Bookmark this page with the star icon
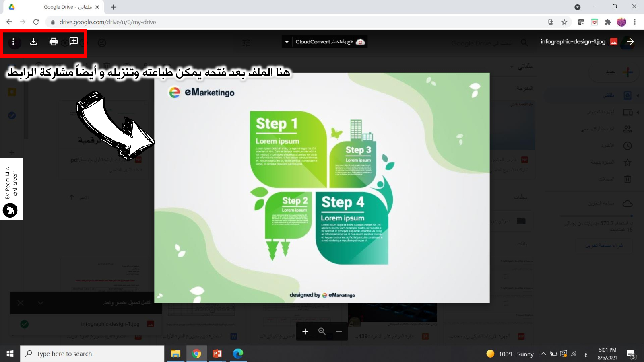This screenshot has width=644, height=362. (564, 22)
